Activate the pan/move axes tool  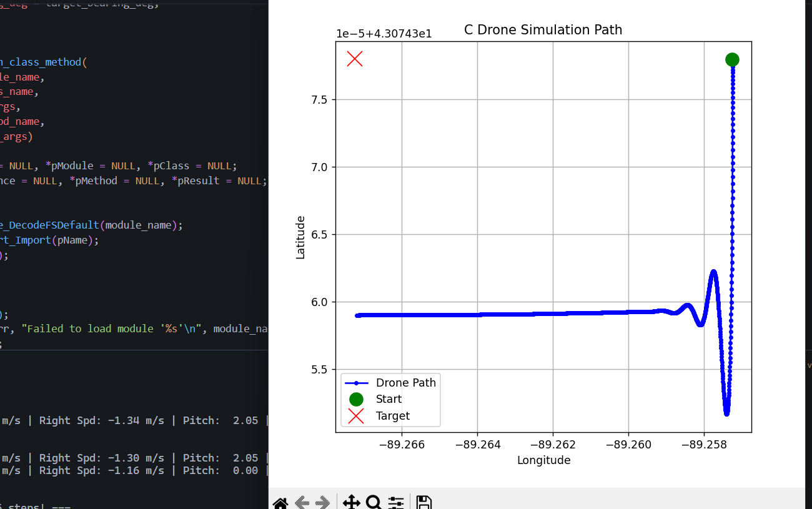[352, 503]
